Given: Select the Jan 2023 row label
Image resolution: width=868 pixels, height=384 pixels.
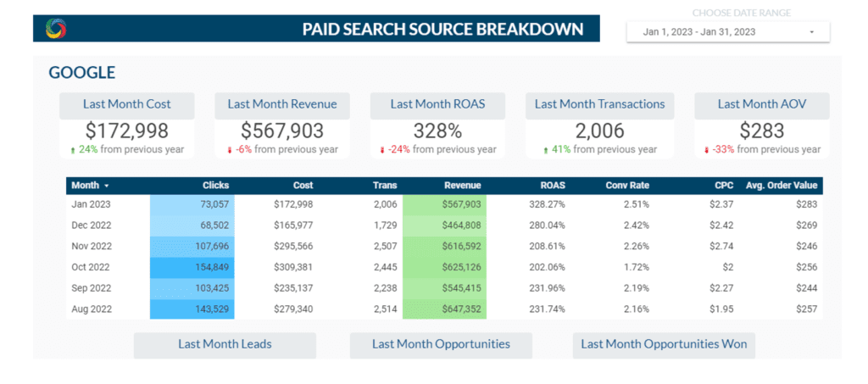Looking at the screenshot, I should click(91, 204).
